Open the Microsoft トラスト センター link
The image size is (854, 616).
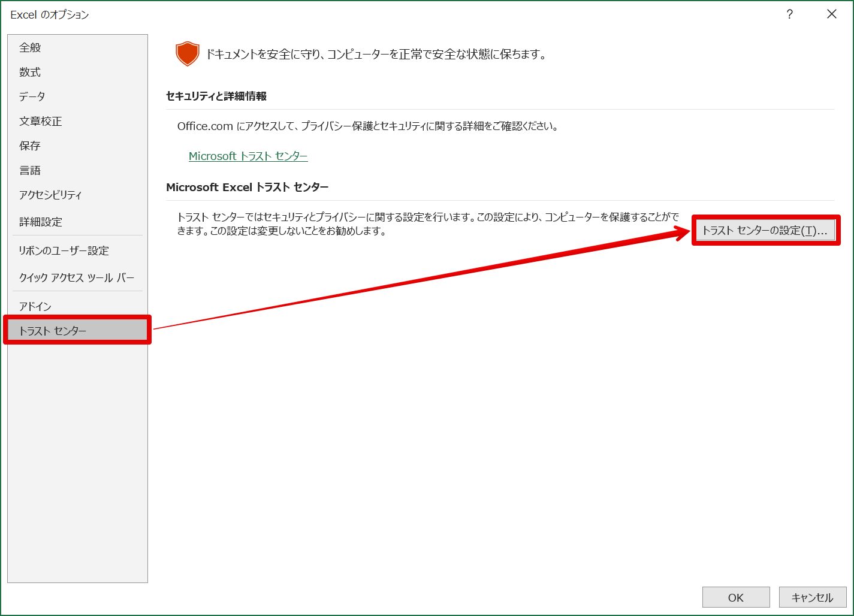[x=248, y=156]
